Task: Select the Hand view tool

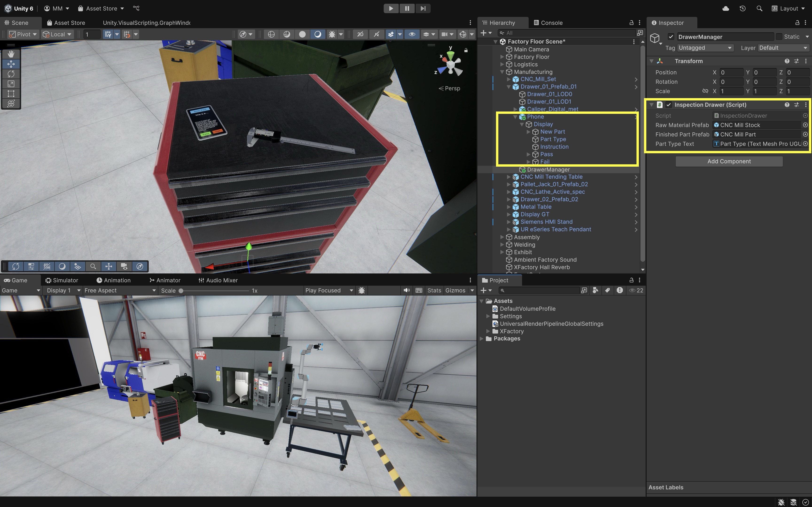Action: click(x=11, y=54)
